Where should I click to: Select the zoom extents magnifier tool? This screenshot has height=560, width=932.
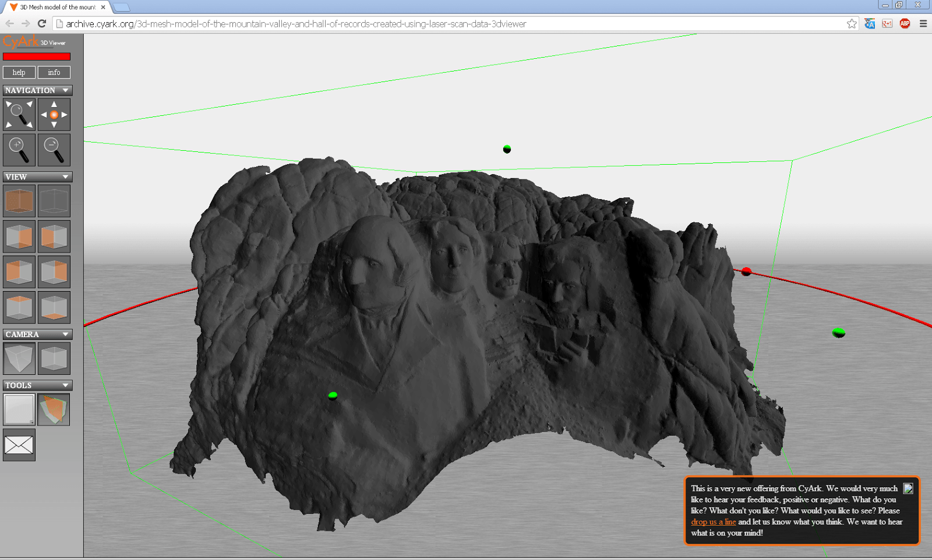coord(19,115)
